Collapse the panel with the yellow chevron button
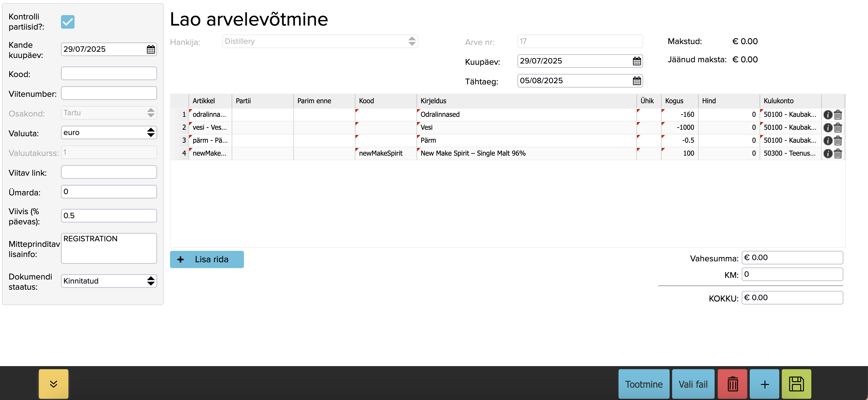Screen dimensions: 868x400 tap(53, 384)
